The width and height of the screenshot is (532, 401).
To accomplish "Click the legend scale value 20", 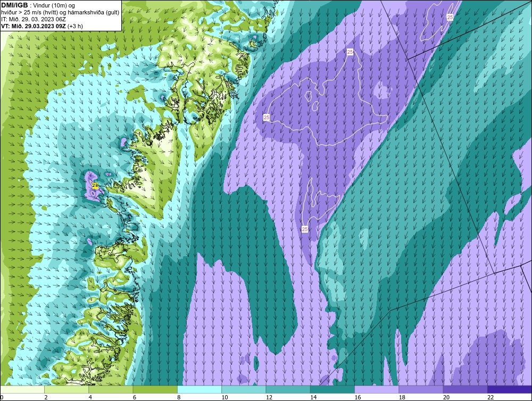I will pyautogui.click(x=446, y=397).
